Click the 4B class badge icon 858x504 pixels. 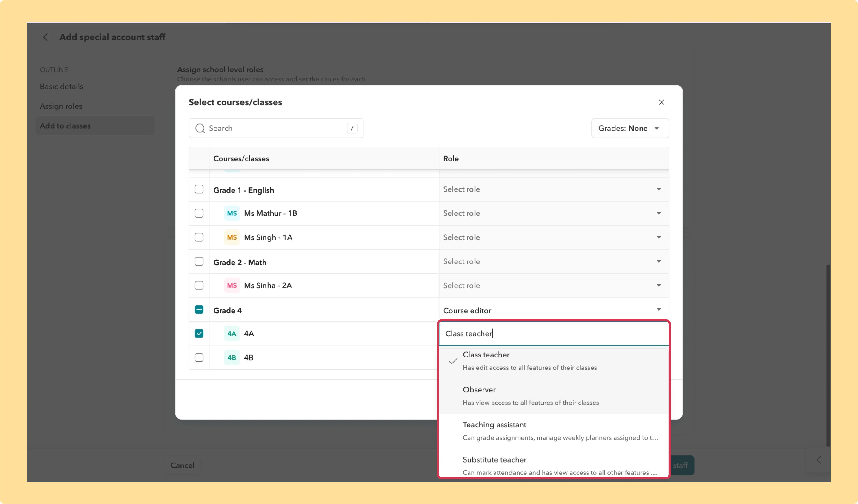[x=232, y=358]
